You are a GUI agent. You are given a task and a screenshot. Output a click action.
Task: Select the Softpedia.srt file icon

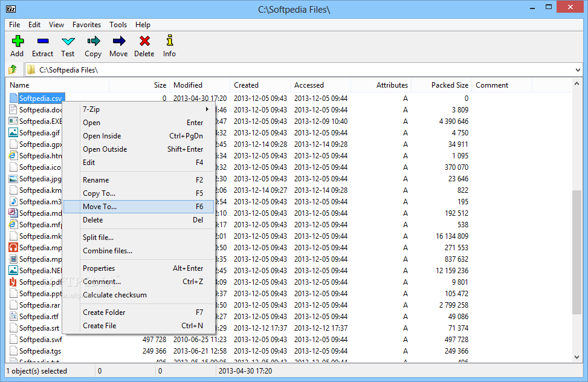(13, 328)
